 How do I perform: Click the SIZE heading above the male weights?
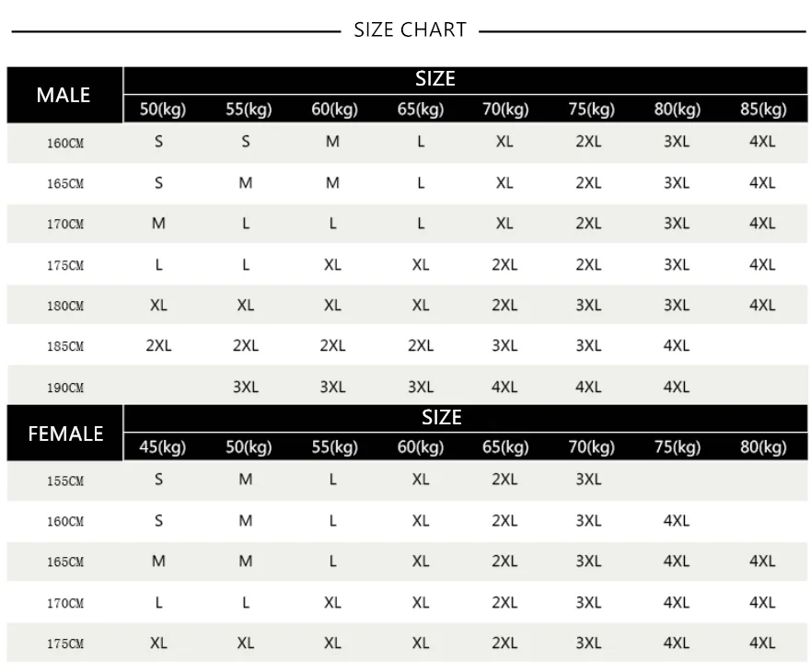435,79
